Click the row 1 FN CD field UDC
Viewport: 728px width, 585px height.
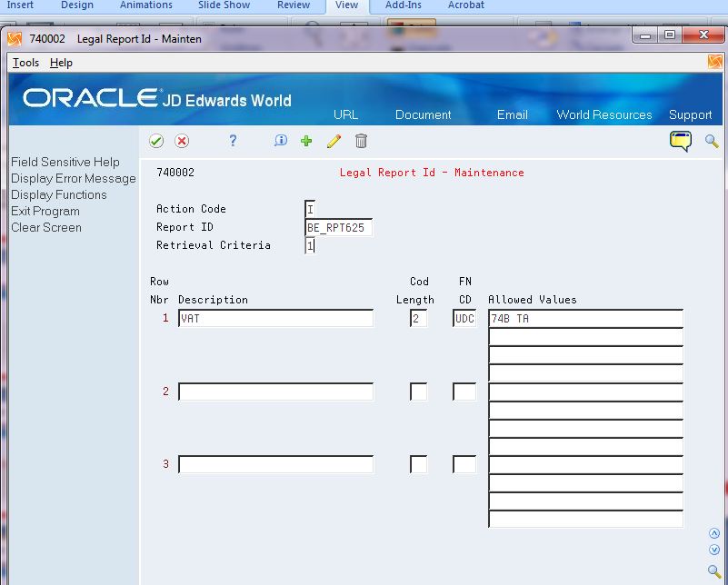(464, 318)
